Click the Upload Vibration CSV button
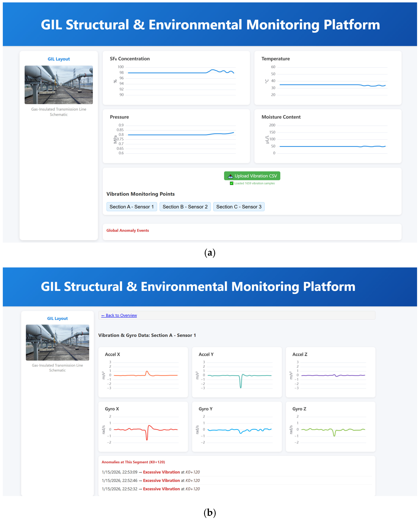The image size is (420, 521). click(252, 176)
